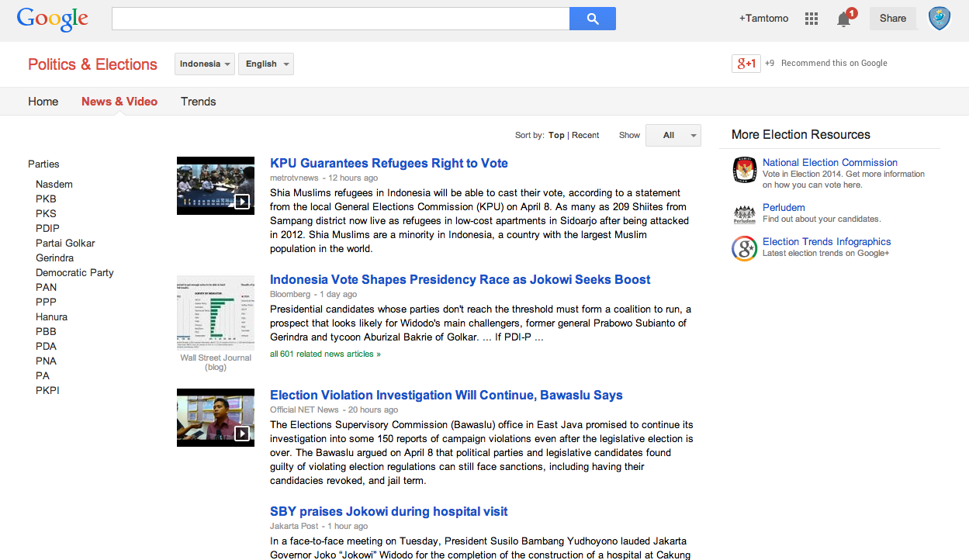
Task: Play the KPU refugees video thumbnail
Action: [216, 185]
